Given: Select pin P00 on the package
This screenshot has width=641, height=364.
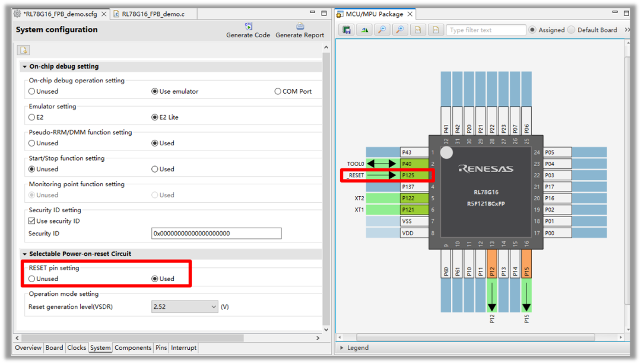Looking at the screenshot, I should (x=557, y=233).
